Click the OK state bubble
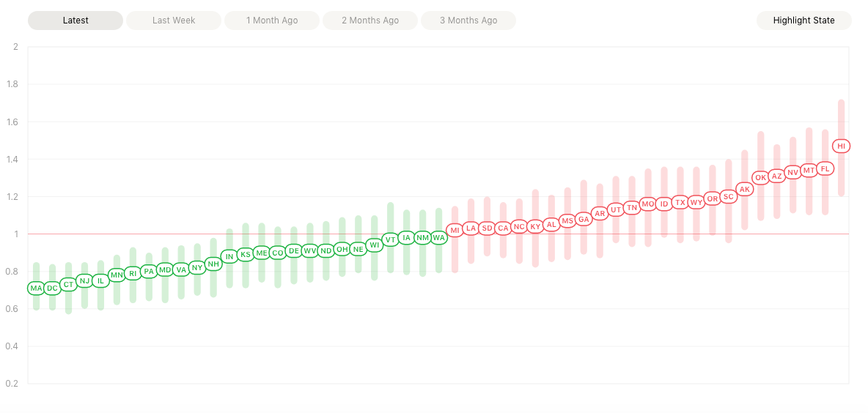The height and width of the screenshot is (413, 868). pyautogui.click(x=761, y=177)
